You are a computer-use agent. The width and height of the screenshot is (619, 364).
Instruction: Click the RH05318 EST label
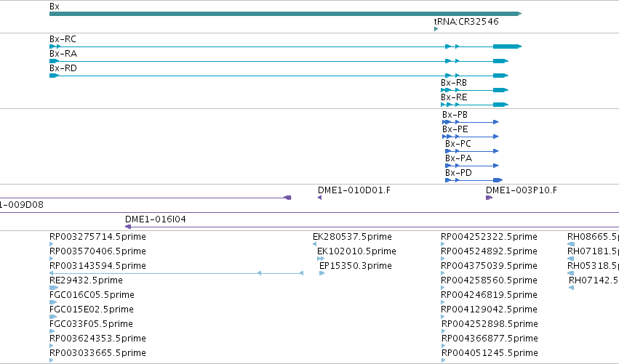pos(593,266)
